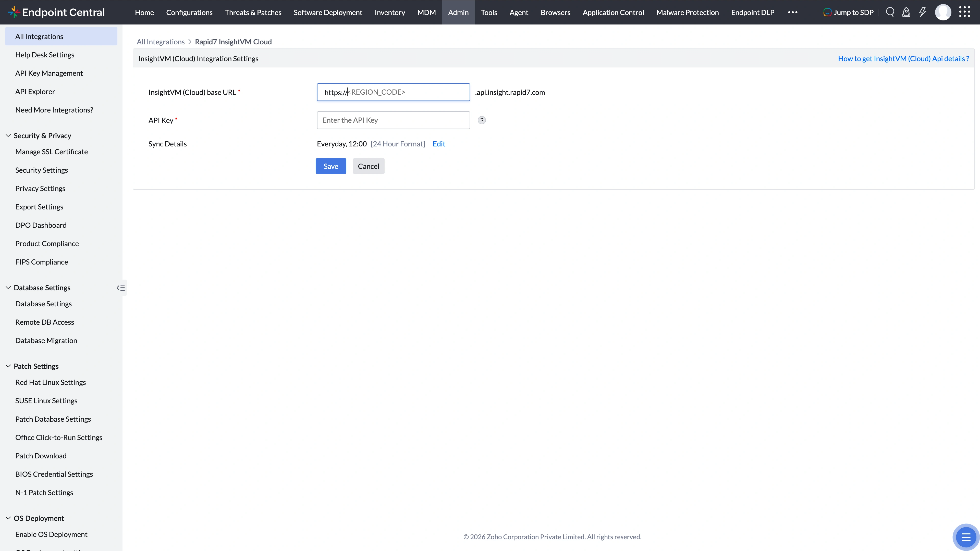980x551 pixels.
Task: Open Need More Integrations?
Action: pyautogui.click(x=54, y=110)
